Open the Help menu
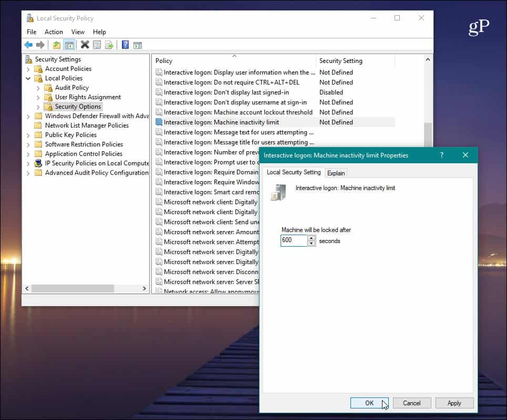507x420 pixels. pos(99,32)
